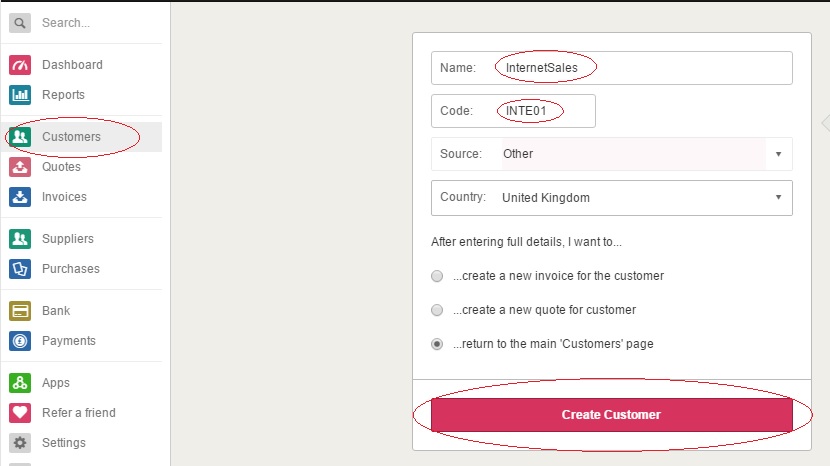The image size is (830, 466).
Task: Open the Apps cluster icon
Action: (x=20, y=383)
